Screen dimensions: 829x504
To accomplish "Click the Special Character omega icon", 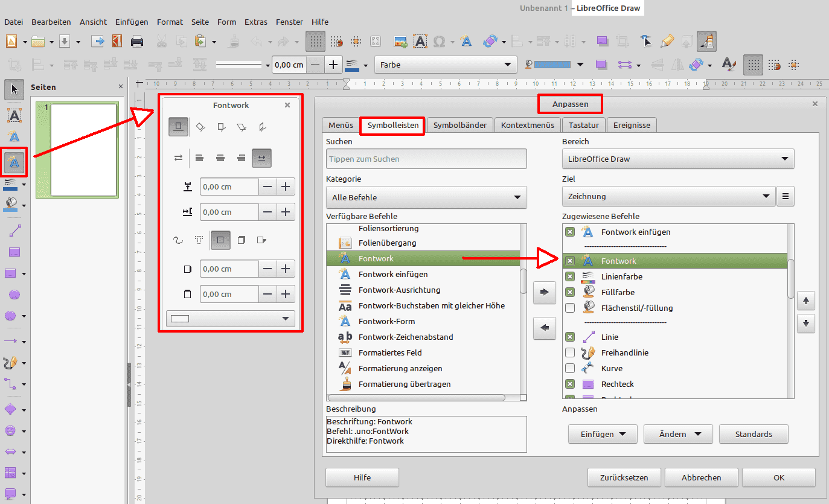I will pos(439,41).
